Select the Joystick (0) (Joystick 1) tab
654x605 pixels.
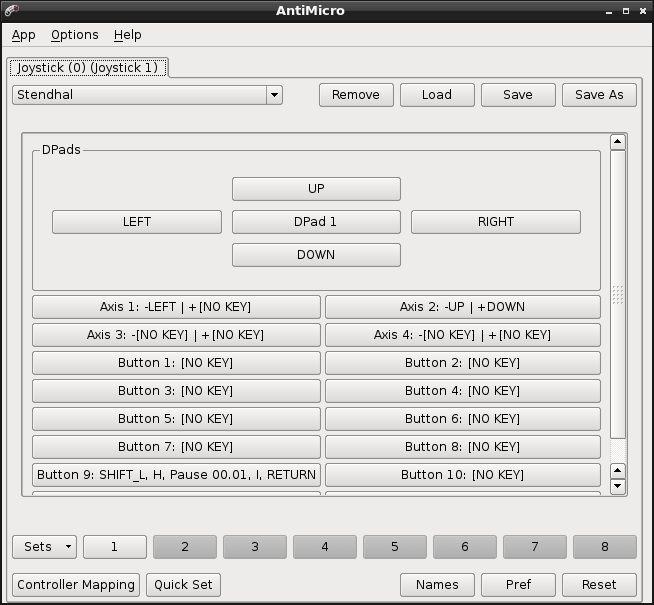[88, 68]
